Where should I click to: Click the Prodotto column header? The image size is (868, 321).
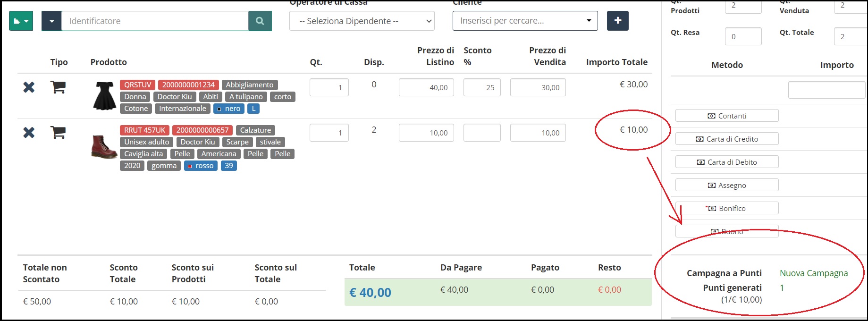[109, 62]
